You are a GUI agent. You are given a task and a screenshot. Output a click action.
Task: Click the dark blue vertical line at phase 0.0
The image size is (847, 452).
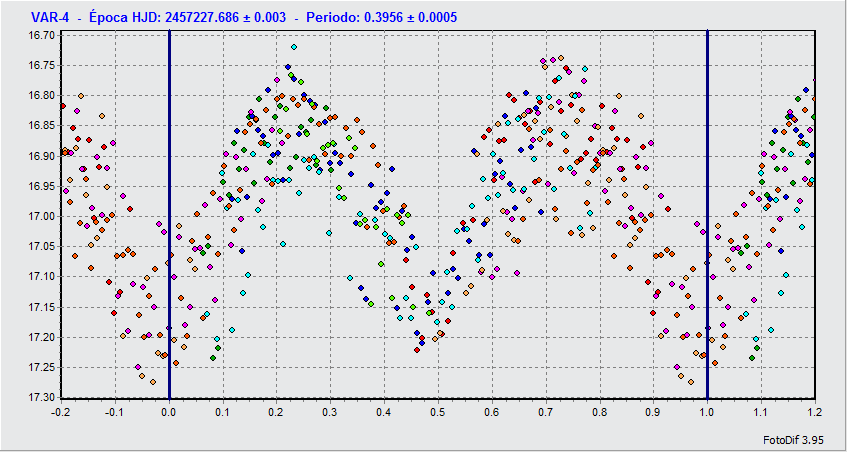click(x=169, y=214)
